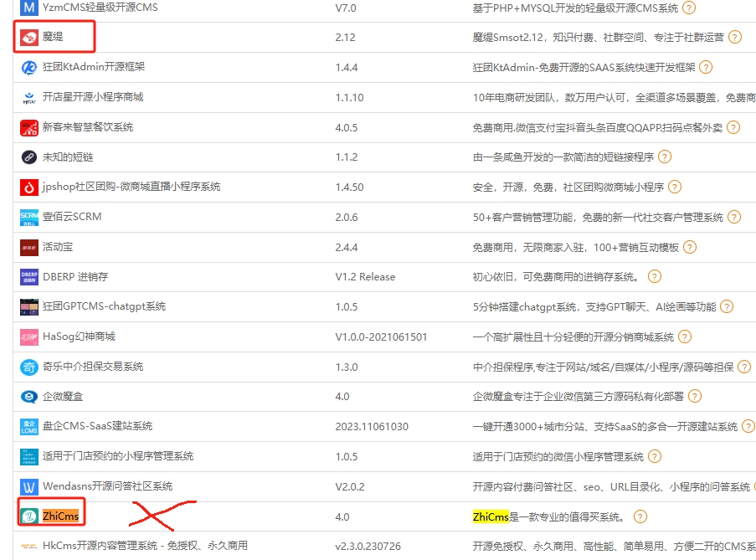This screenshot has width=756, height=560.
Task: Open help icon for 奇乐中介担保 description
Action: pos(744,367)
